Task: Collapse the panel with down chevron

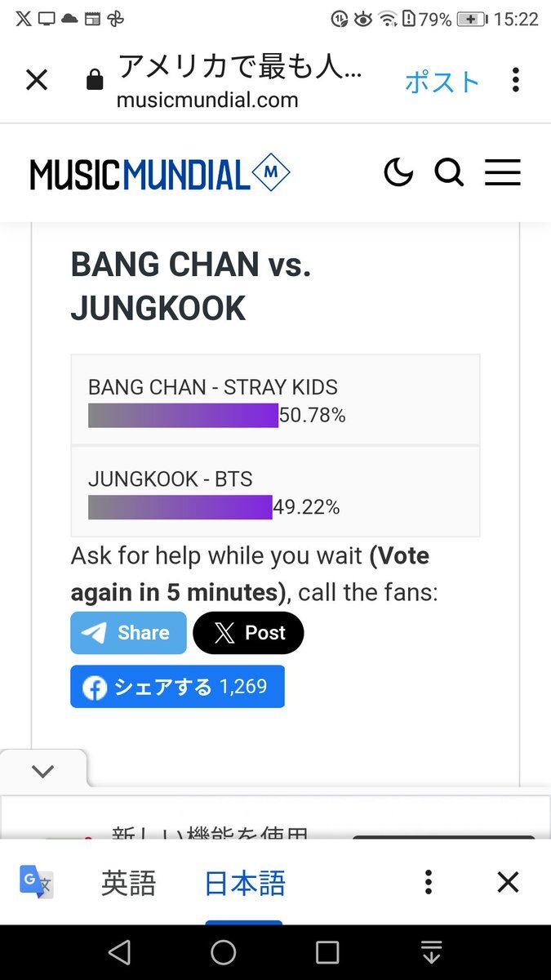Action: pos(42,771)
